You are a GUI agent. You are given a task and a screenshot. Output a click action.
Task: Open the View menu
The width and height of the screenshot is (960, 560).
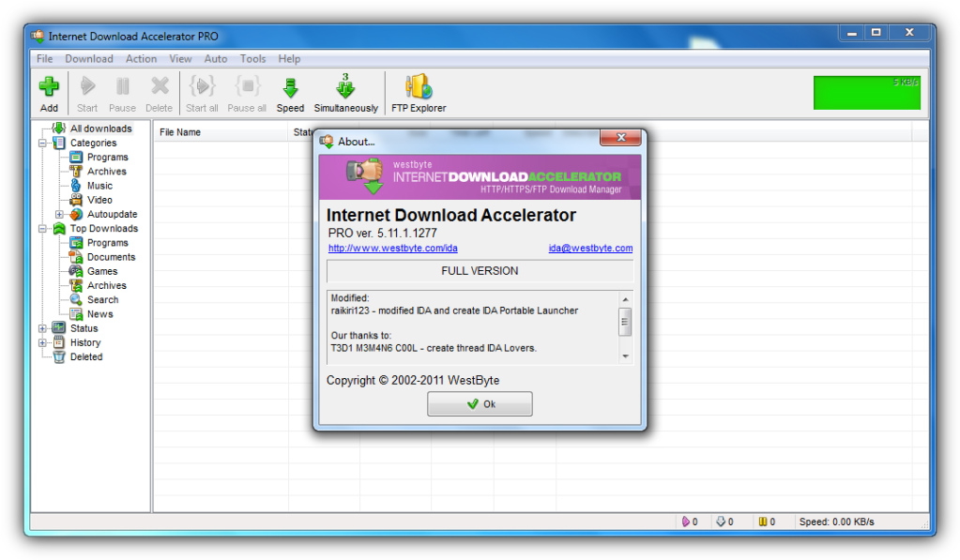180,59
